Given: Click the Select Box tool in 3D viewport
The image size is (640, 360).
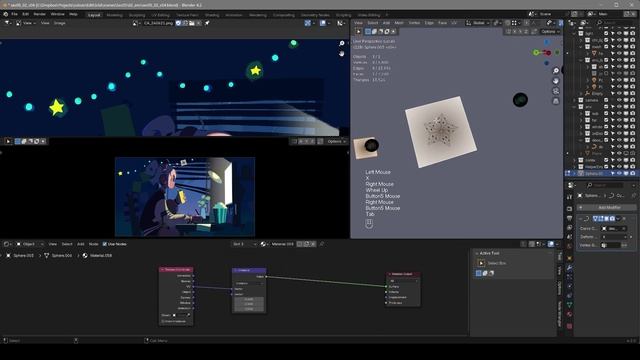Looking at the screenshot, I should (x=358, y=31).
